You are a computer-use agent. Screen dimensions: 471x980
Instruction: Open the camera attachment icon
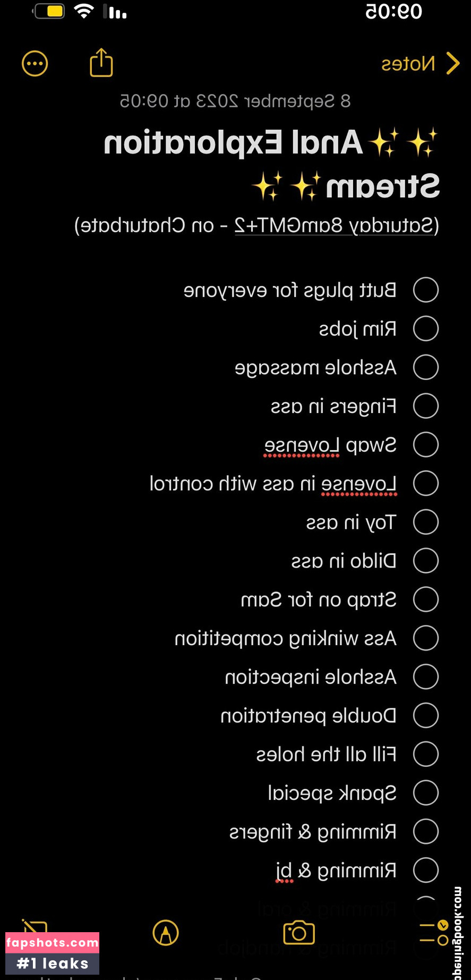(x=299, y=933)
